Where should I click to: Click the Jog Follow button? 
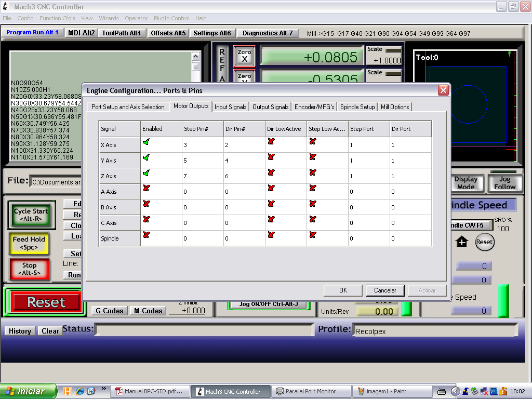(x=504, y=183)
